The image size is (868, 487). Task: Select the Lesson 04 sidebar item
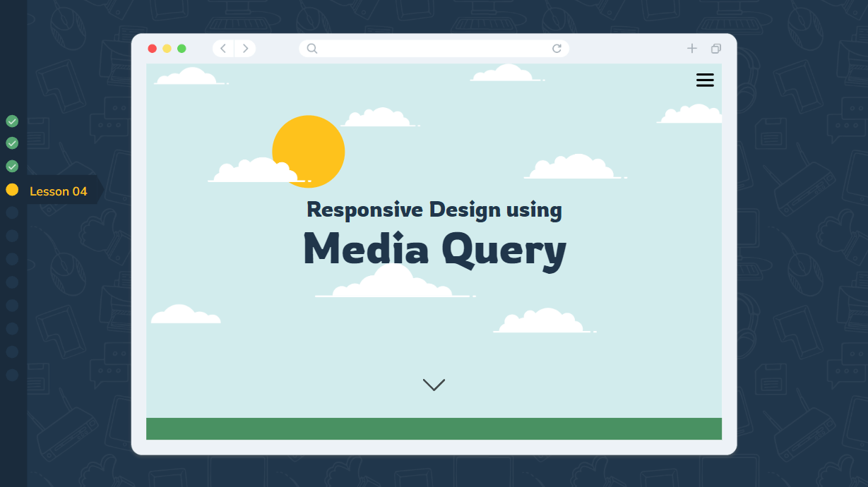coord(58,191)
